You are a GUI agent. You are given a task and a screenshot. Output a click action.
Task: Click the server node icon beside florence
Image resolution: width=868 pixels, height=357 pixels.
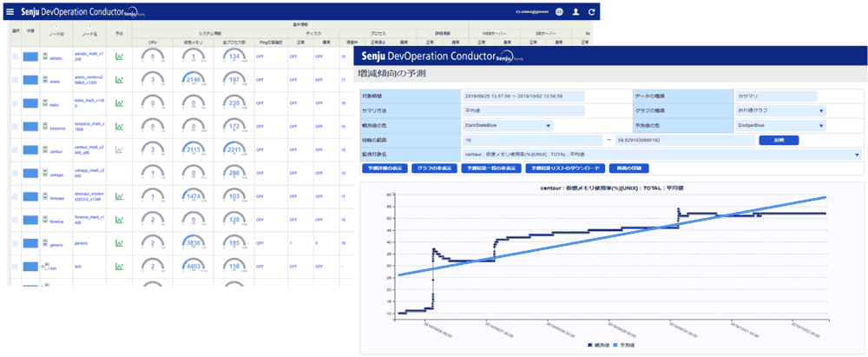pos(45,220)
